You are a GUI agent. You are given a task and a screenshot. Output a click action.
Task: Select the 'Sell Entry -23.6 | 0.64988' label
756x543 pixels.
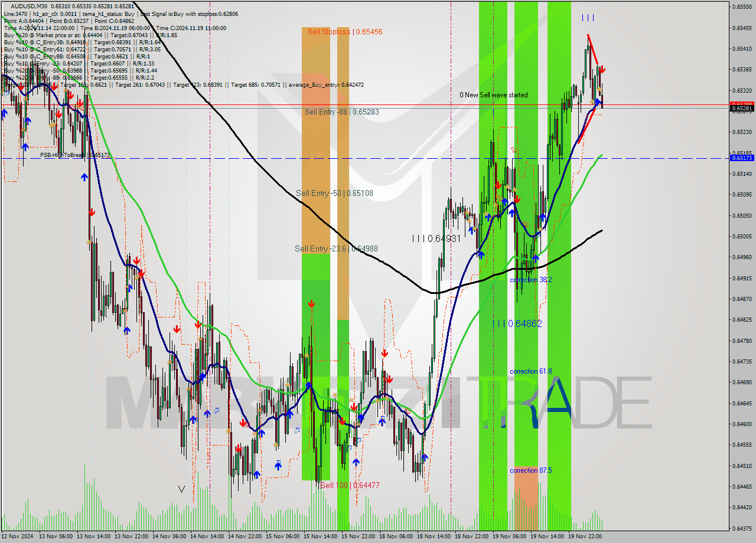click(336, 248)
